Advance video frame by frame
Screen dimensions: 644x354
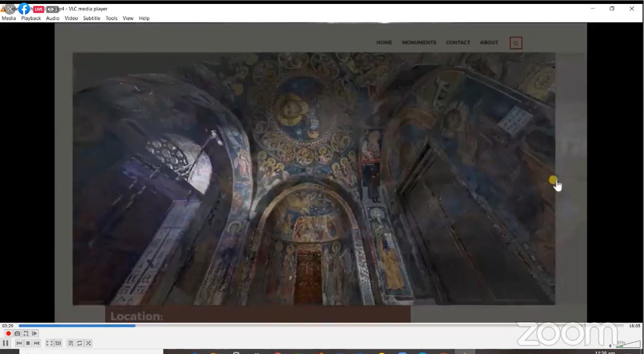(x=35, y=333)
